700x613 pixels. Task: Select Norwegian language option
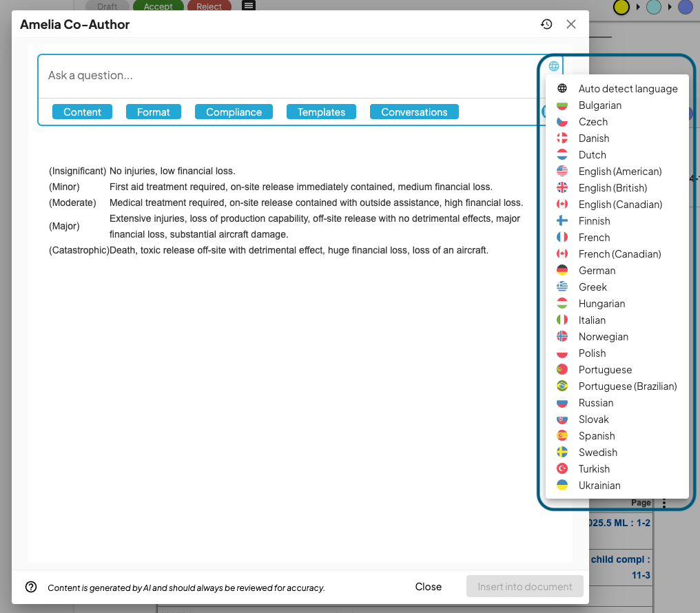pyautogui.click(x=617, y=336)
